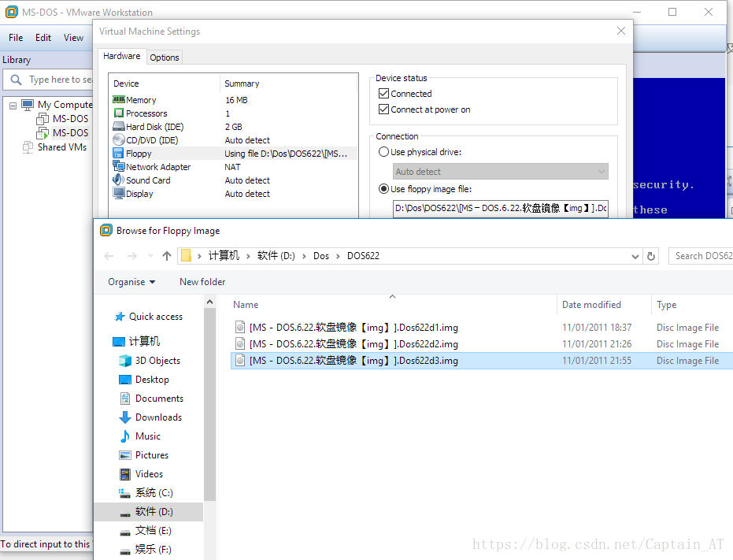This screenshot has width=733, height=560.
Task: Select the Processors device icon
Action: 119,113
